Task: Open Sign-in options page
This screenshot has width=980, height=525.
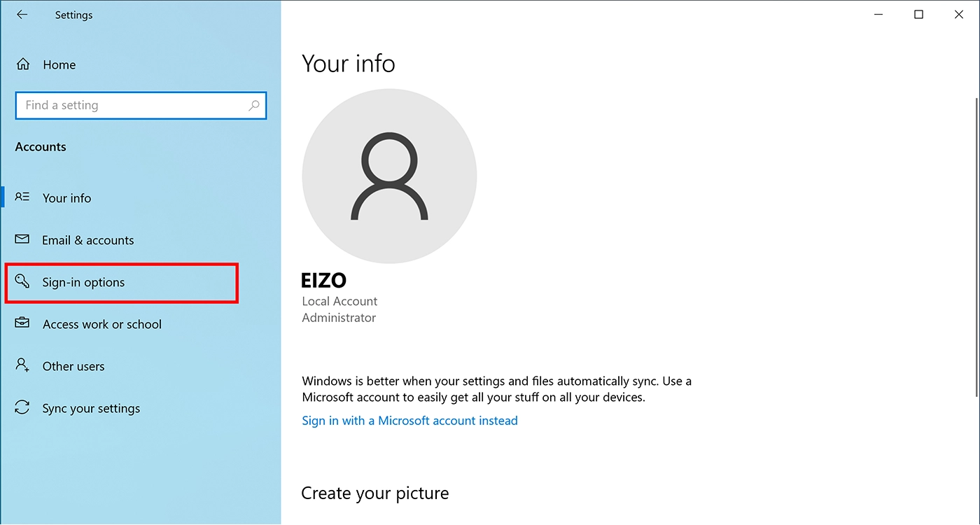Action: (x=122, y=283)
